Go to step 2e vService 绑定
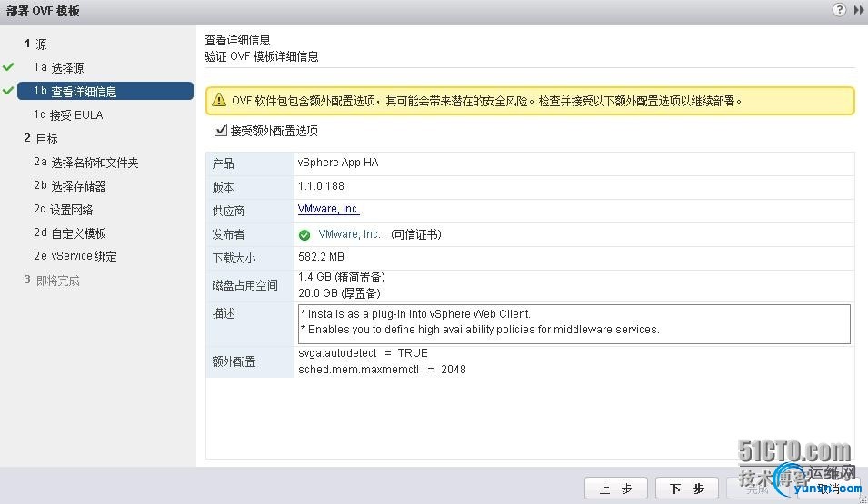This screenshot has width=868, height=504. coord(75,256)
